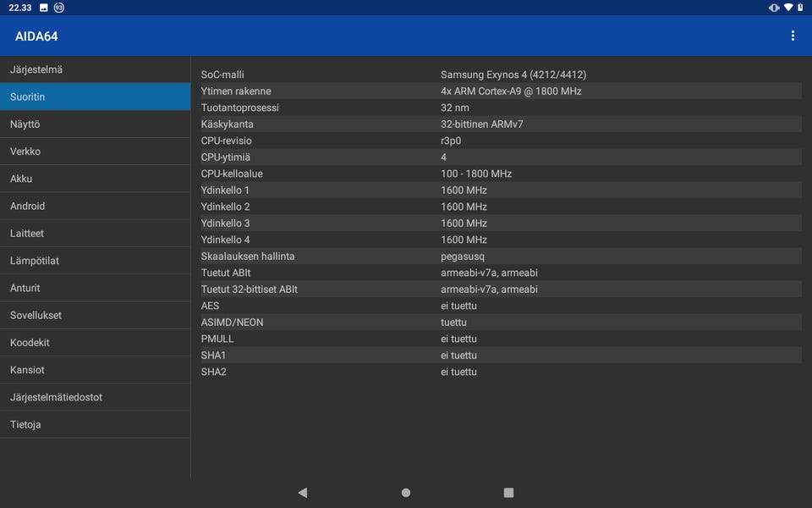Open the Akku battery section
This screenshot has width=812, height=508.
coord(96,179)
